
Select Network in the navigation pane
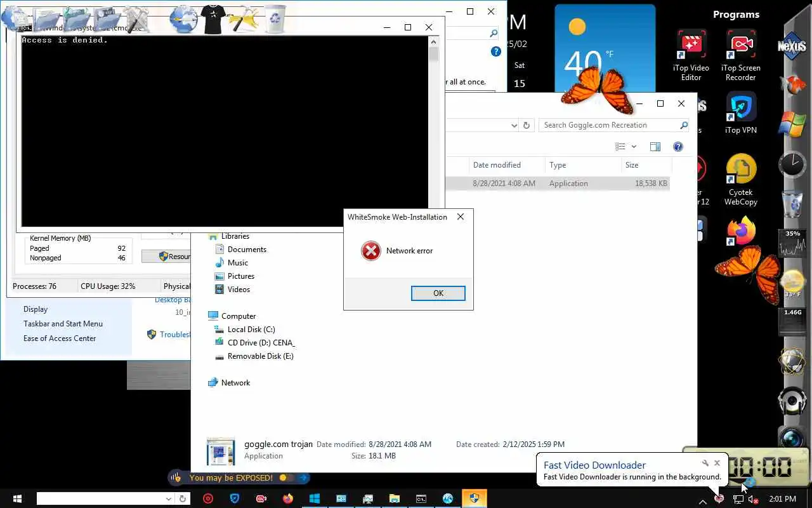[235, 383]
